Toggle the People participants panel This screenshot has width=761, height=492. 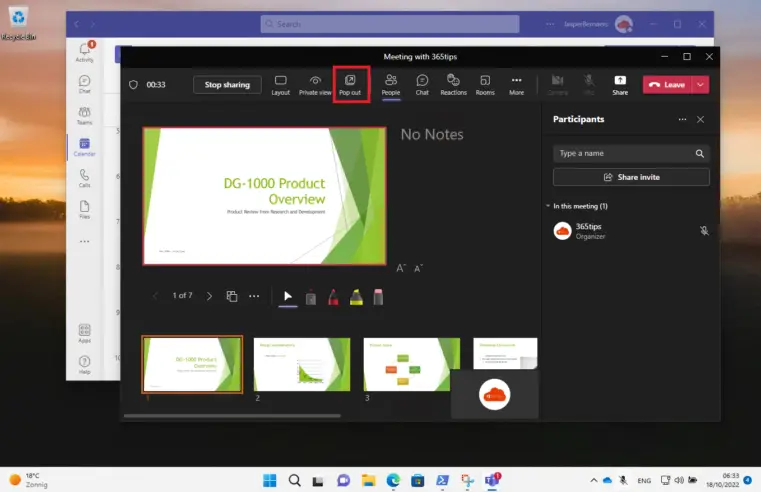pos(391,85)
